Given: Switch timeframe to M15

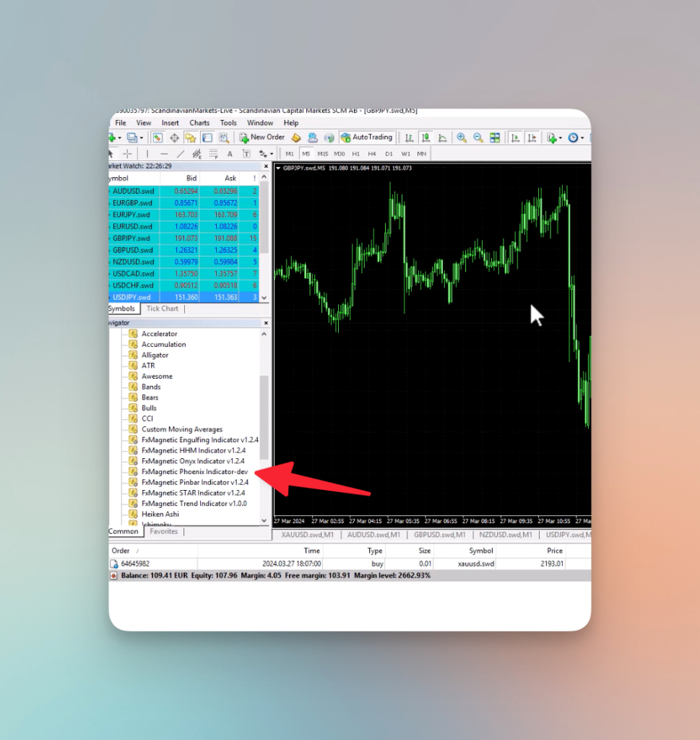Looking at the screenshot, I should [x=323, y=154].
